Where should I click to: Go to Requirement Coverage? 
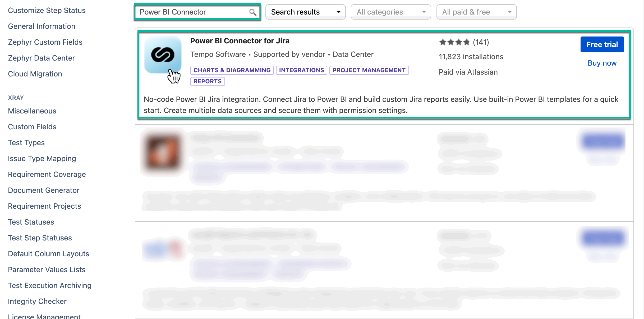(47, 174)
